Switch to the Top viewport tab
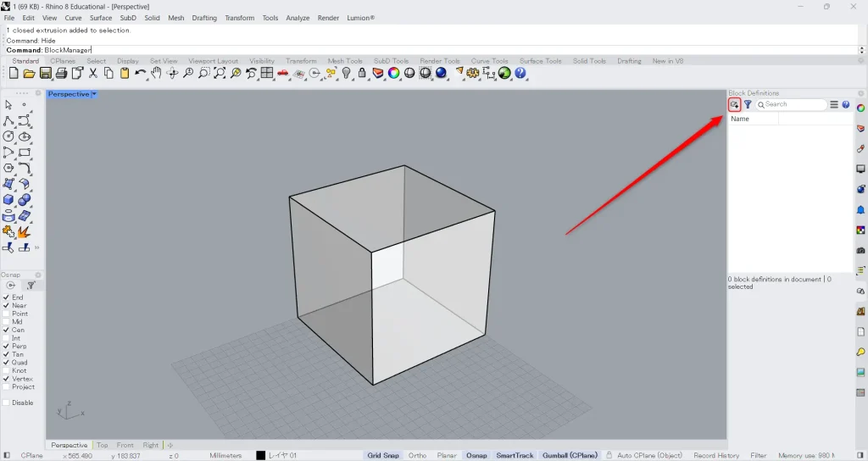The height and width of the screenshot is (461, 868). 102,445
